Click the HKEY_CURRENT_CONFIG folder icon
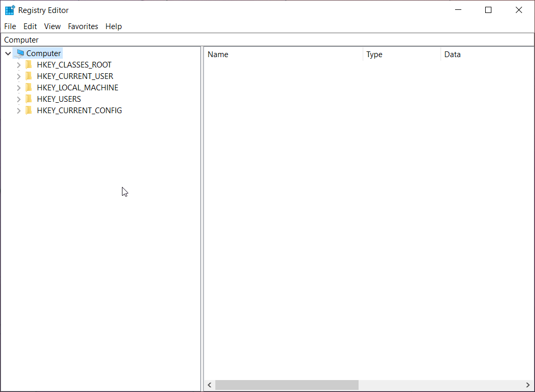The image size is (535, 392). [29, 110]
